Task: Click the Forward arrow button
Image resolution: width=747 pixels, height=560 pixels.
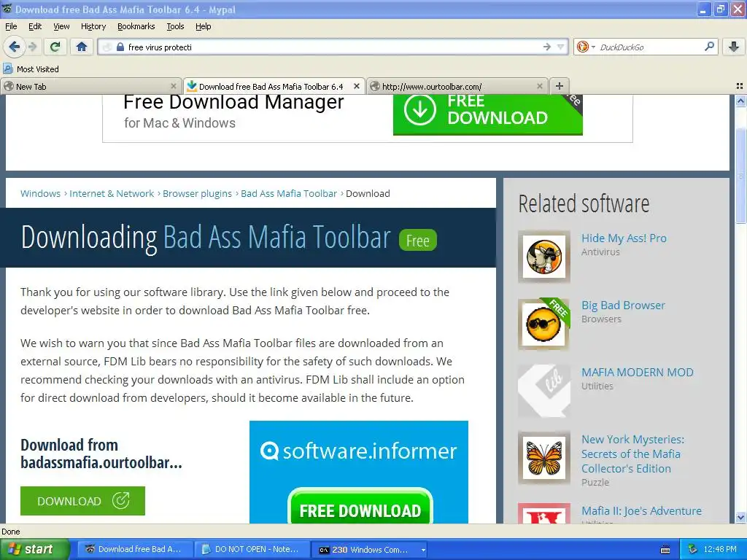Action: pos(33,47)
